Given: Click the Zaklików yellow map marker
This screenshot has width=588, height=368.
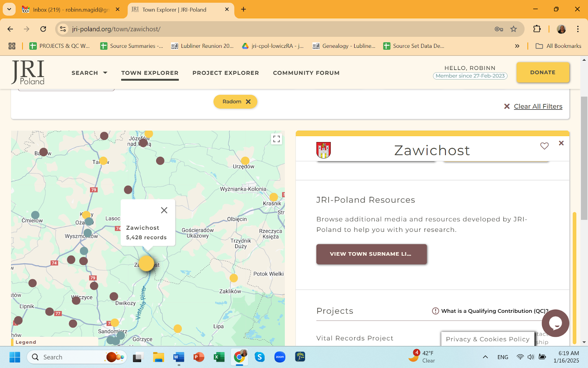Looking at the screenshot, I should tap(234, 278).
